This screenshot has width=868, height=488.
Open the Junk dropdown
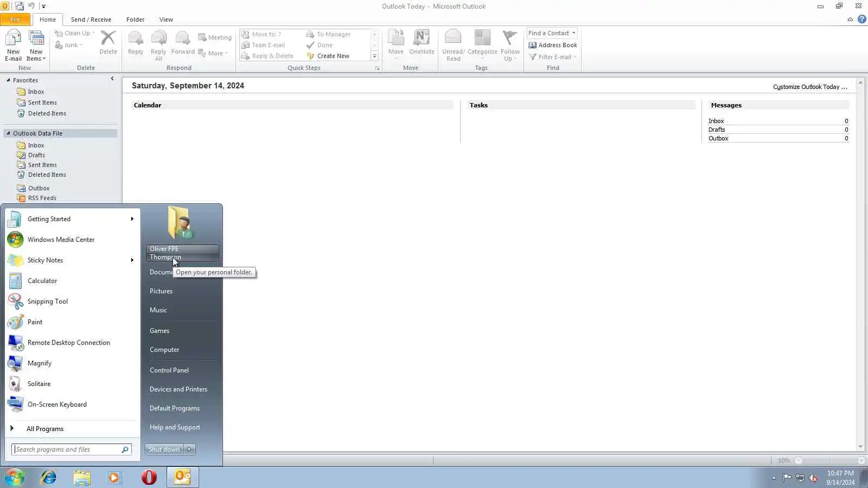tap(69, 45)
